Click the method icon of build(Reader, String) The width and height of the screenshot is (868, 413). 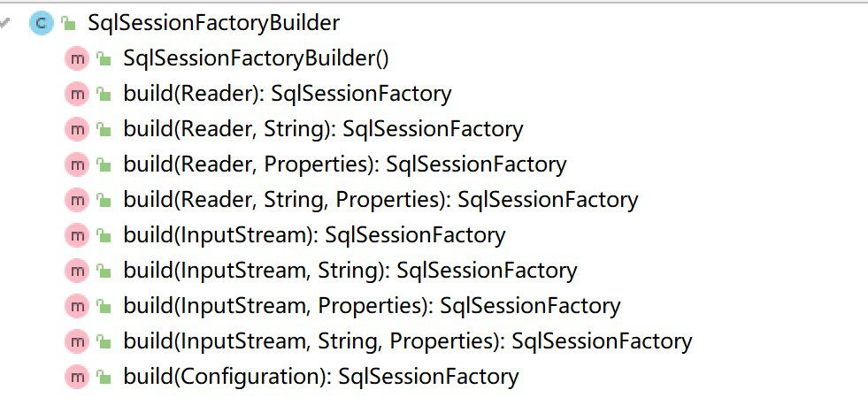point(77,129)
